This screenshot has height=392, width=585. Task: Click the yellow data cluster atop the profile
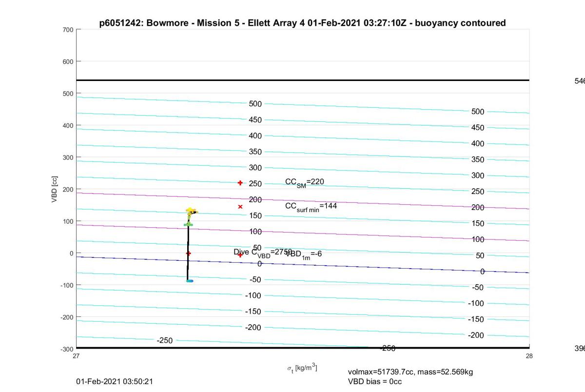click(x=191, y=211)
